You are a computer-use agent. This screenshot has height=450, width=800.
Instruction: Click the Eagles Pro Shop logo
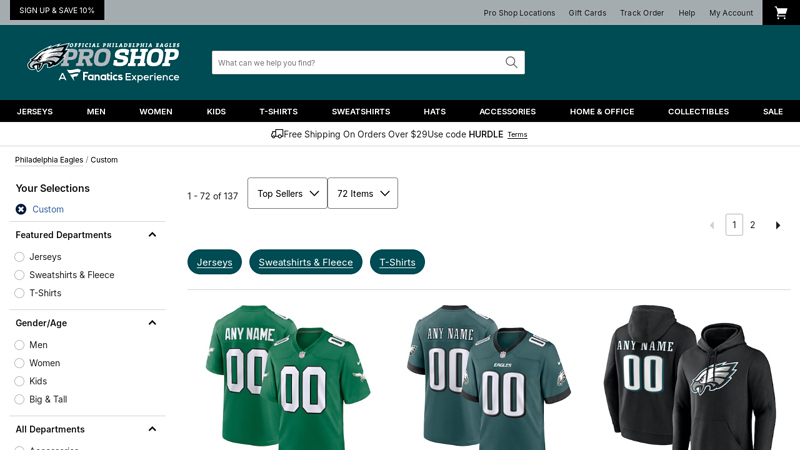104,62
